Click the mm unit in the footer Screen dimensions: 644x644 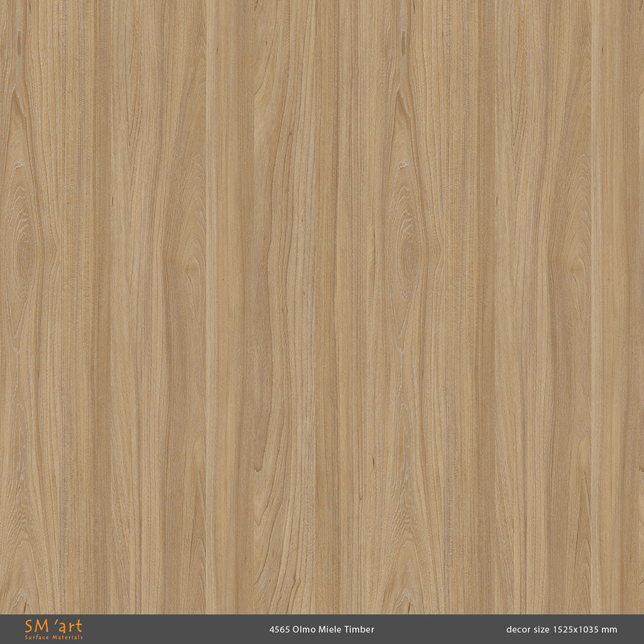(610, 630)
